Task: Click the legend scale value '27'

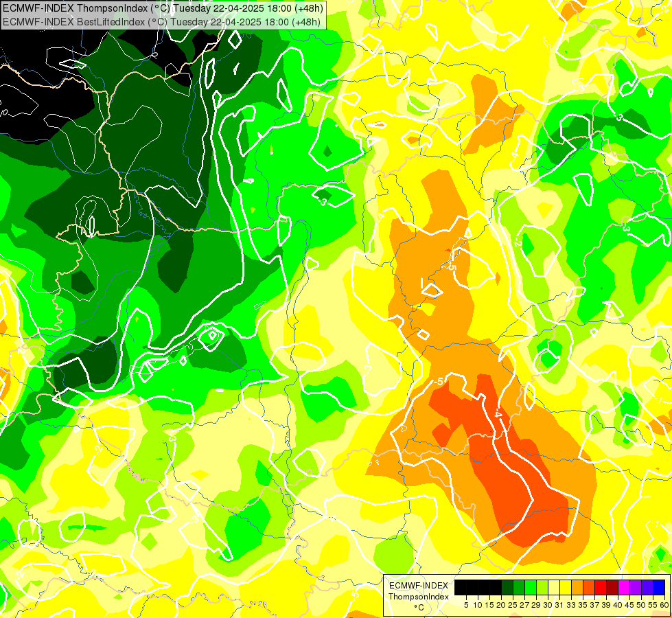Action: [x=524, y=605]
